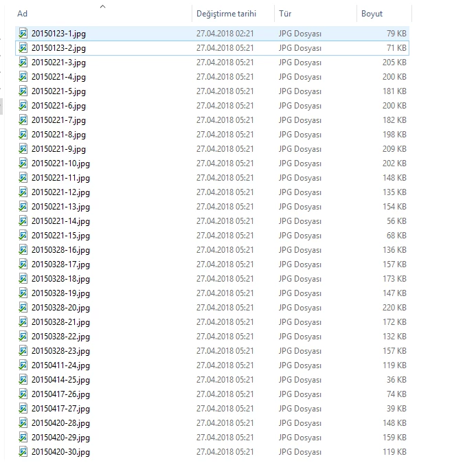Image resolution: width=476 pixels, height=463 pixels.
Task: Click the 159 KB size value
Action: point(394,438)
